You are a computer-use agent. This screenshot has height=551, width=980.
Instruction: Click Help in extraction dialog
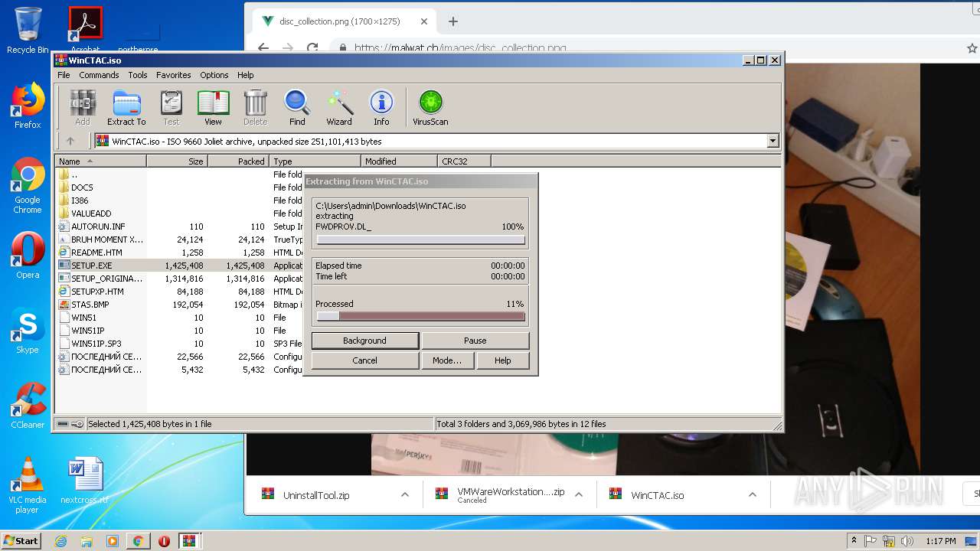tap(502, 360)
